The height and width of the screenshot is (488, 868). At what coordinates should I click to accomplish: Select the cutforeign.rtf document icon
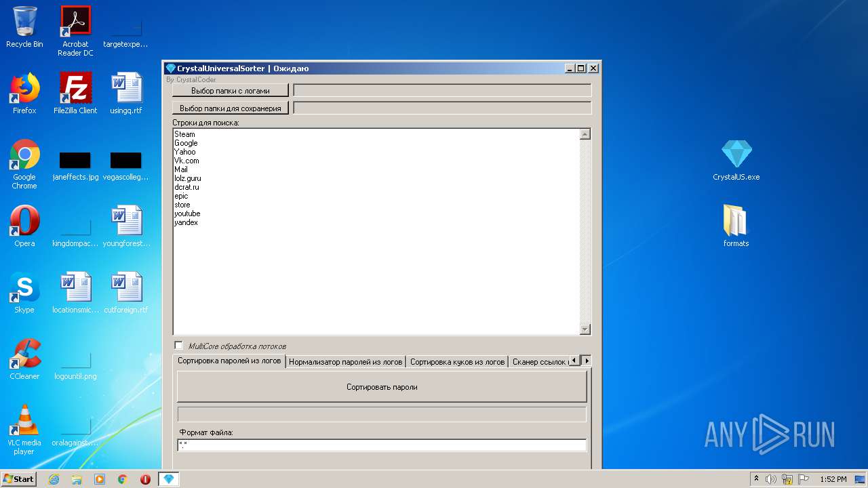[x=125, y=293]
